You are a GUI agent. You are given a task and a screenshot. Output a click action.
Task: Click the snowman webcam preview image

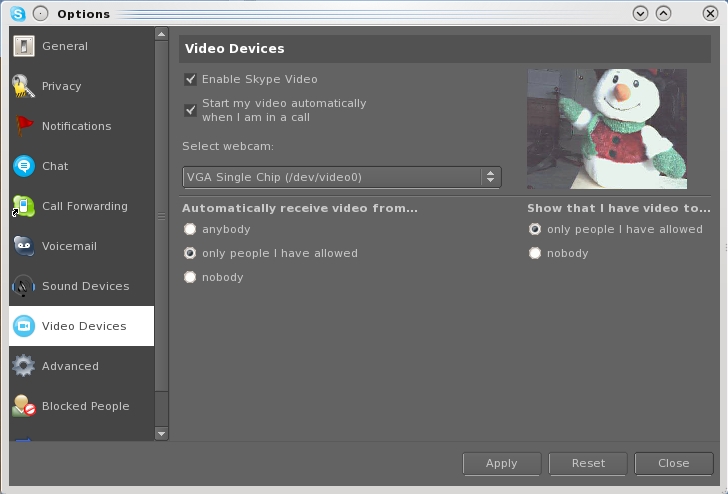tap(607, 129)
